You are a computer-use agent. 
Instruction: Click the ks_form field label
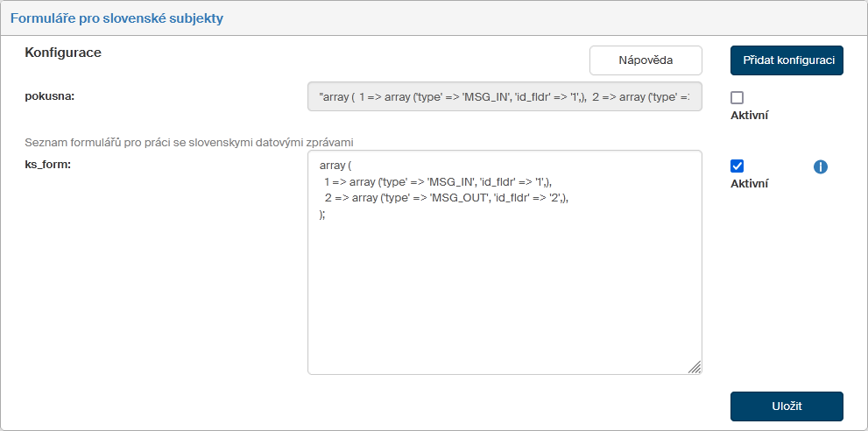tap(48, 164)
